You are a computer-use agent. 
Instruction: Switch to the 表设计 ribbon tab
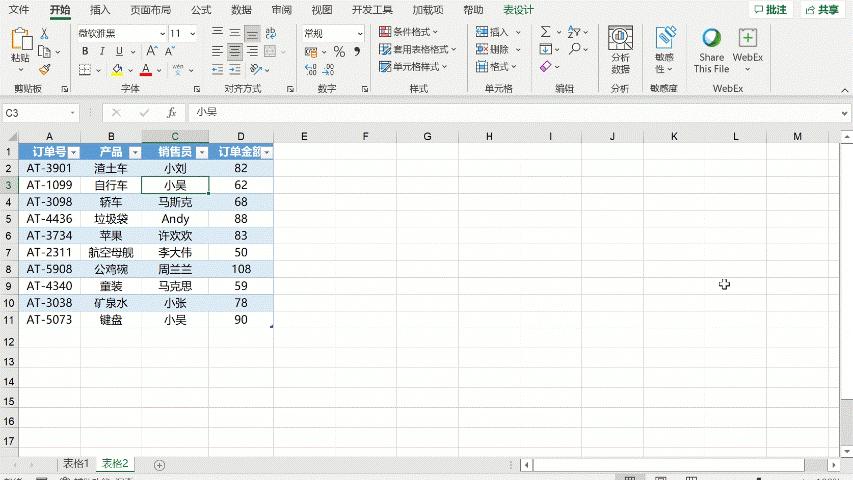point(518,10)
